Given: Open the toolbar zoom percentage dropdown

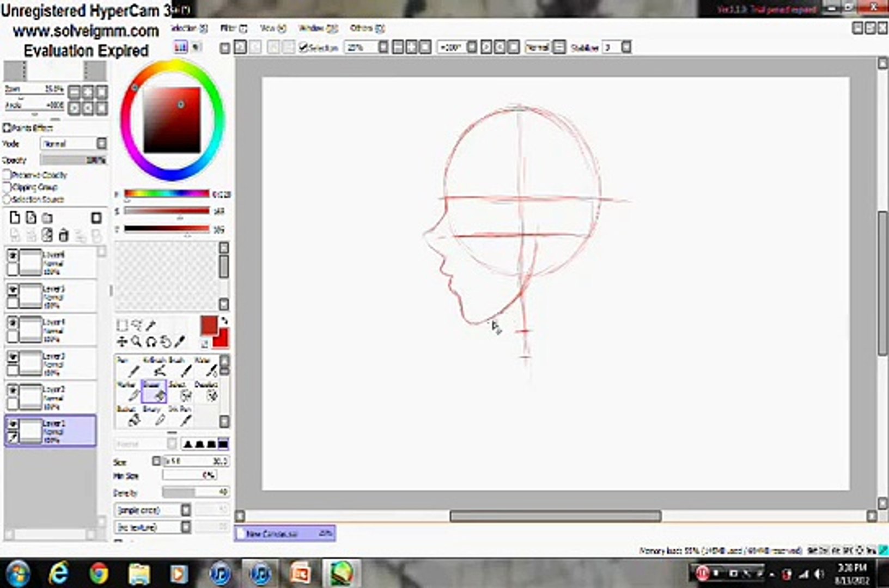Looking at the screenshot, I should [x=383, y=47].
